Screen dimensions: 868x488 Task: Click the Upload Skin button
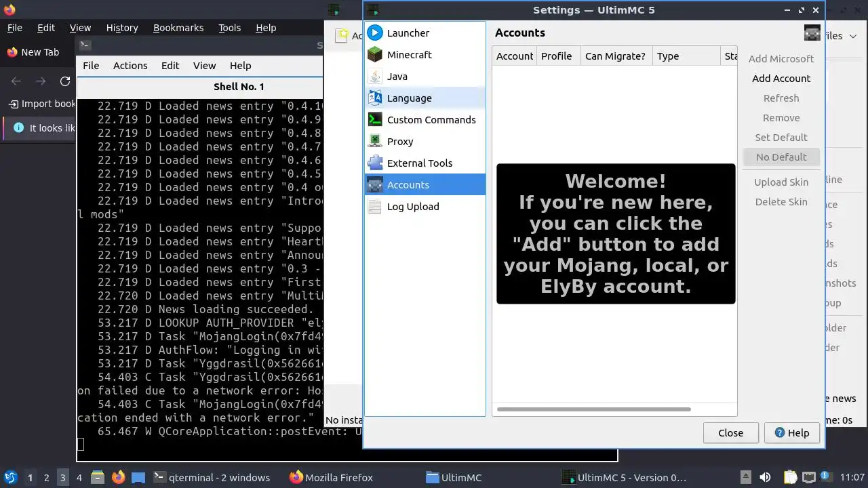(x=781, y=182)
